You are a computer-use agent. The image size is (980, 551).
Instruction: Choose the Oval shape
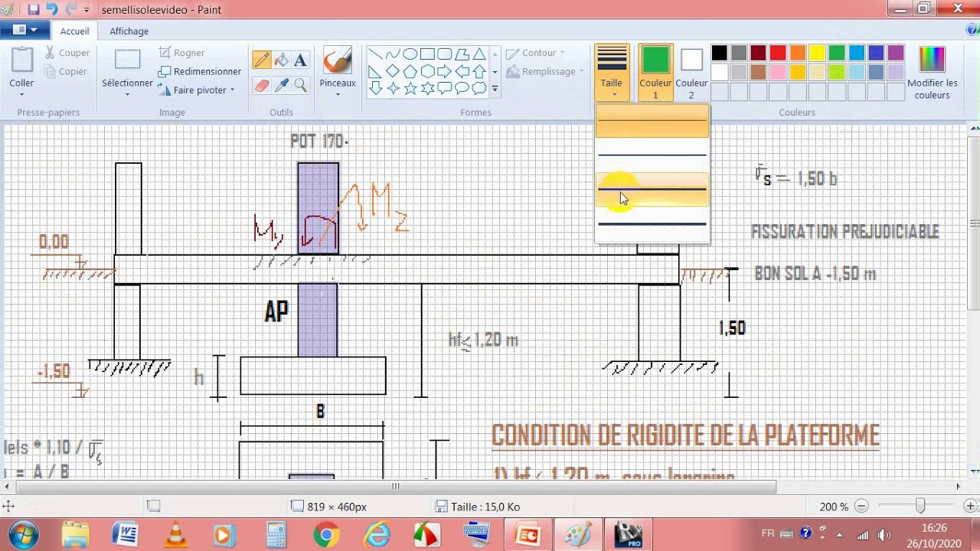pos(410,54)
